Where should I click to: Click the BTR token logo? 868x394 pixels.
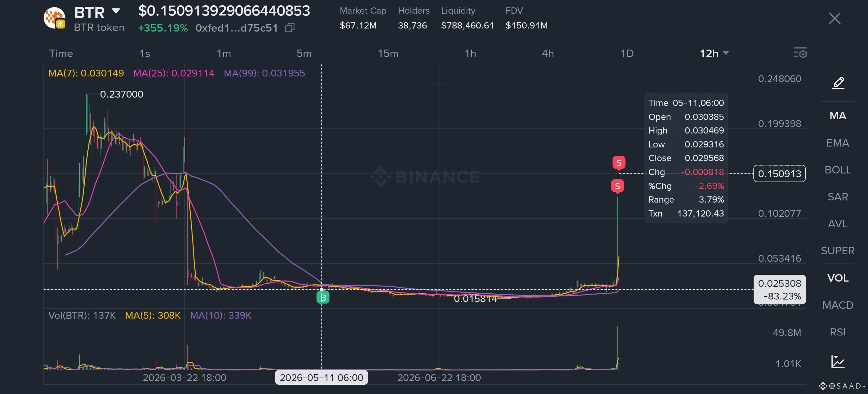coord(54,18)
